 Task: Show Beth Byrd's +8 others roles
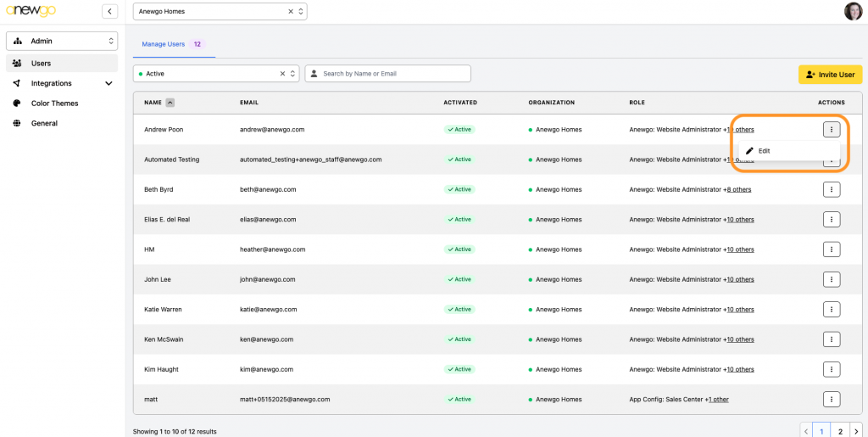[738, 189]
